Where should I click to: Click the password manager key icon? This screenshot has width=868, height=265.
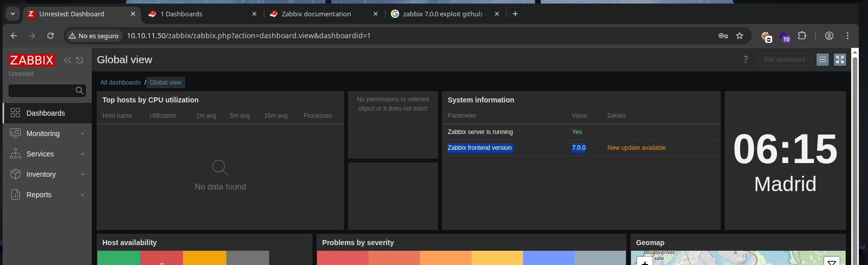click(x=723, y=36)
